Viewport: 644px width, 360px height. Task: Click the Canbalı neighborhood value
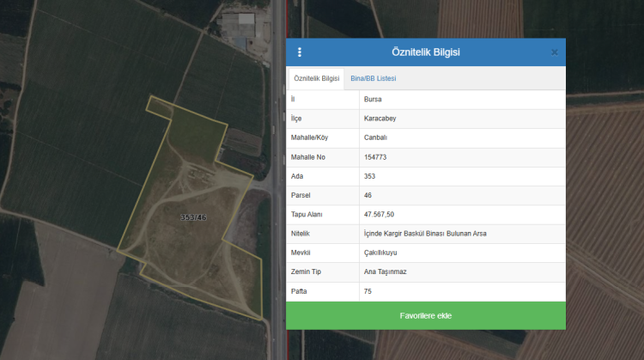[376, 138]
